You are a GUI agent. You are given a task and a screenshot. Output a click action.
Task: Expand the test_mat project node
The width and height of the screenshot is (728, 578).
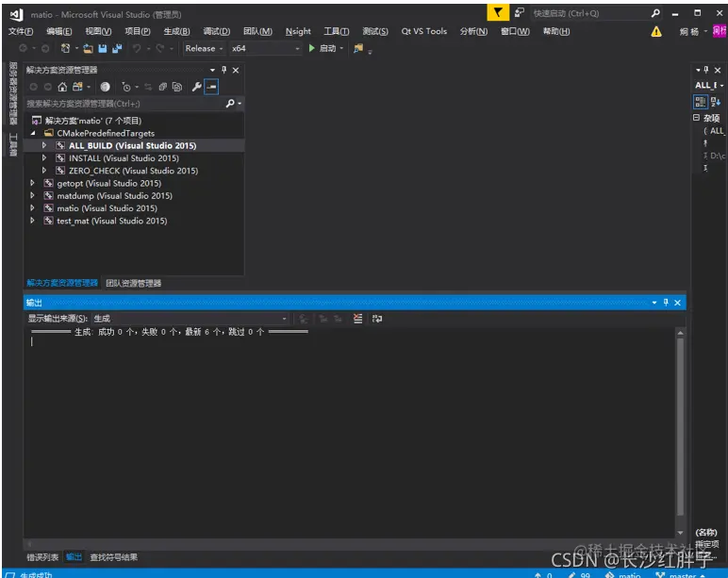pos(32,221)
